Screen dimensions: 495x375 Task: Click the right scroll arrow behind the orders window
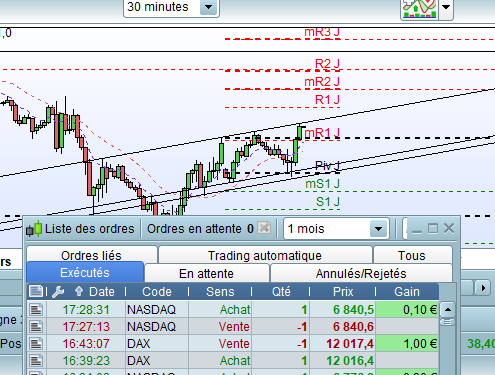(x=483, y=288)
